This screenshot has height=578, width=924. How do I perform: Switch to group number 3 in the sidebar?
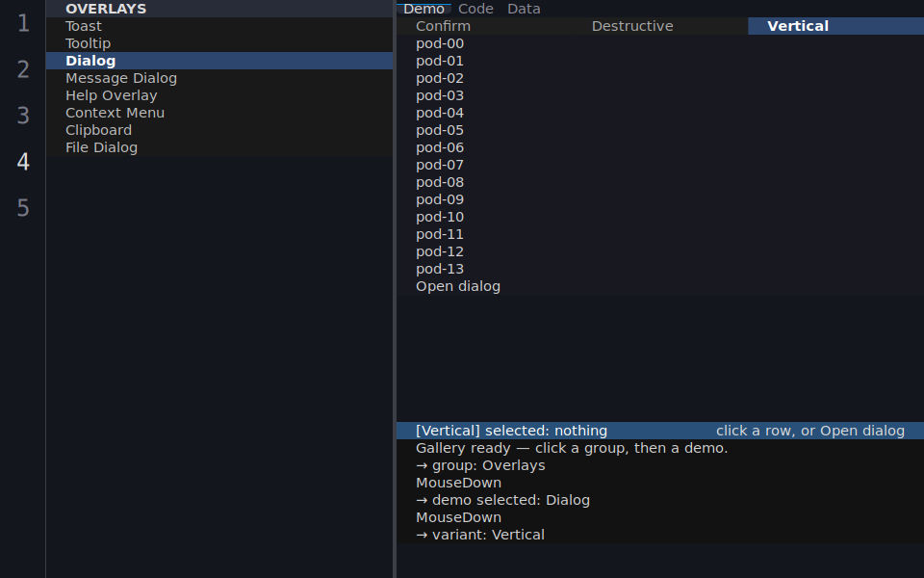[x=23, y=116]
